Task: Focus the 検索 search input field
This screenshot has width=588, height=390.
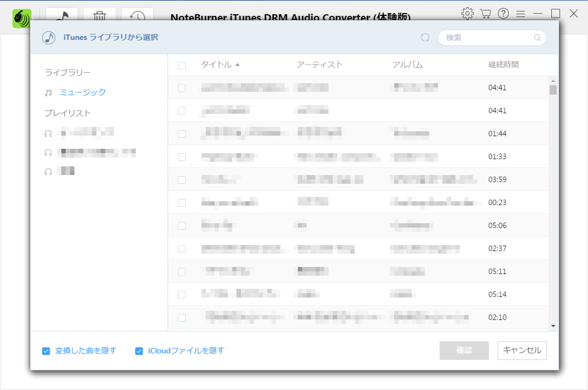Action: (x=487, y=38)
